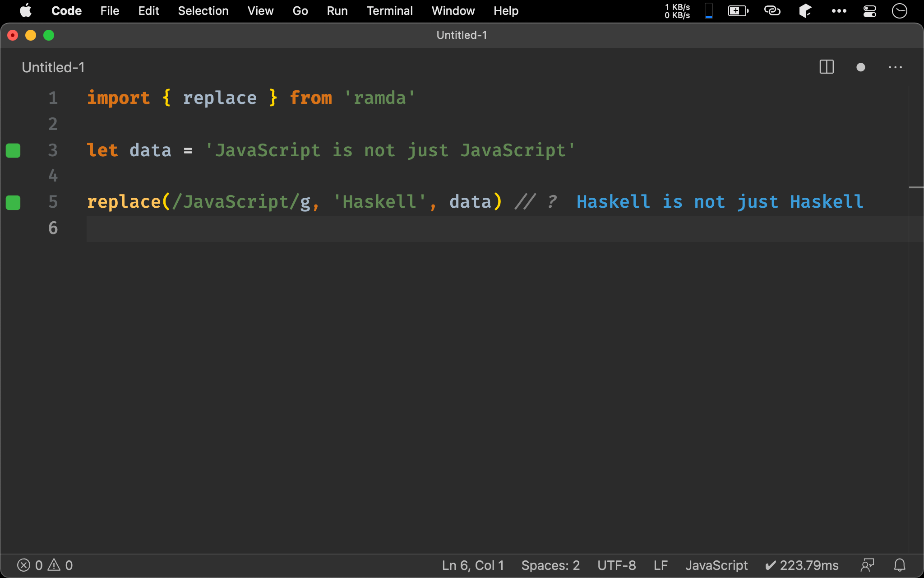The width and height of the screenshot is (924, 578).
Task: Show hidden menu bar items ellipsis
Action: pyautogui.click(x=839, y=11)
